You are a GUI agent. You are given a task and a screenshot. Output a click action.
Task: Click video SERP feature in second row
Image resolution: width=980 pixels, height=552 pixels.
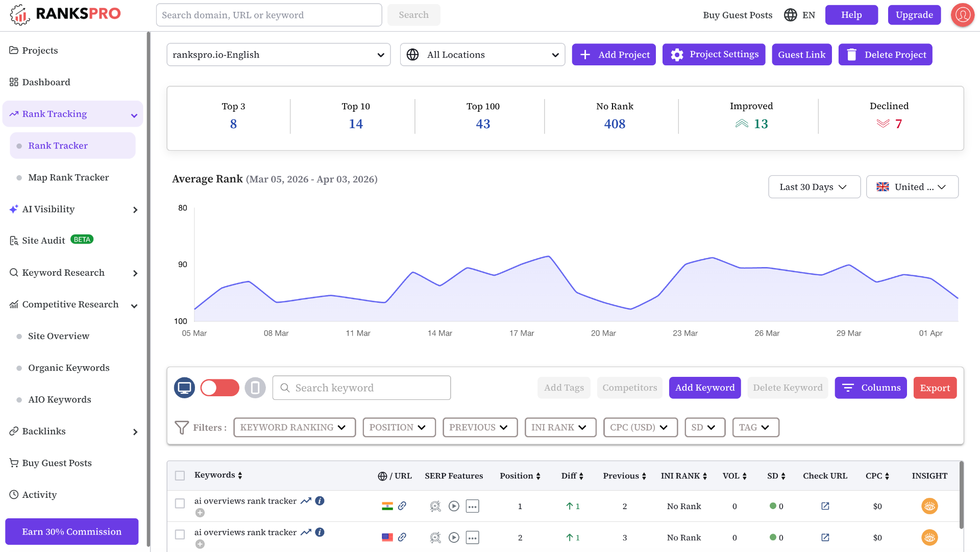coord(454,537)
